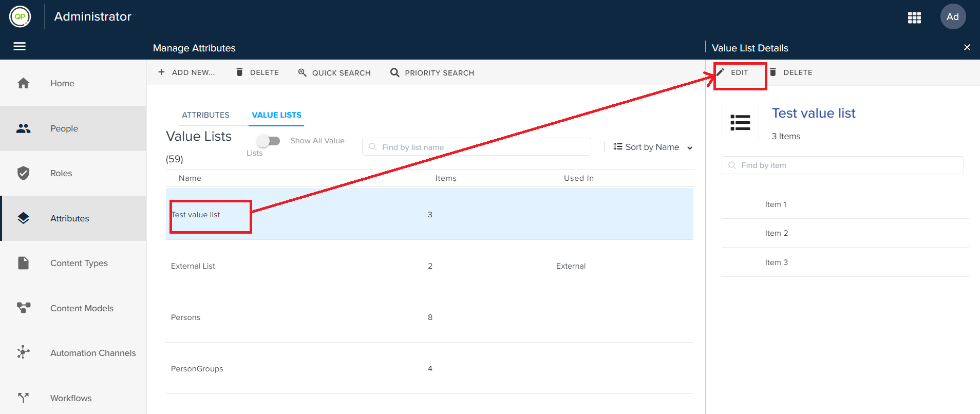Click the People group icon
This screenshot has height=414, width=980.
[23, 128]
